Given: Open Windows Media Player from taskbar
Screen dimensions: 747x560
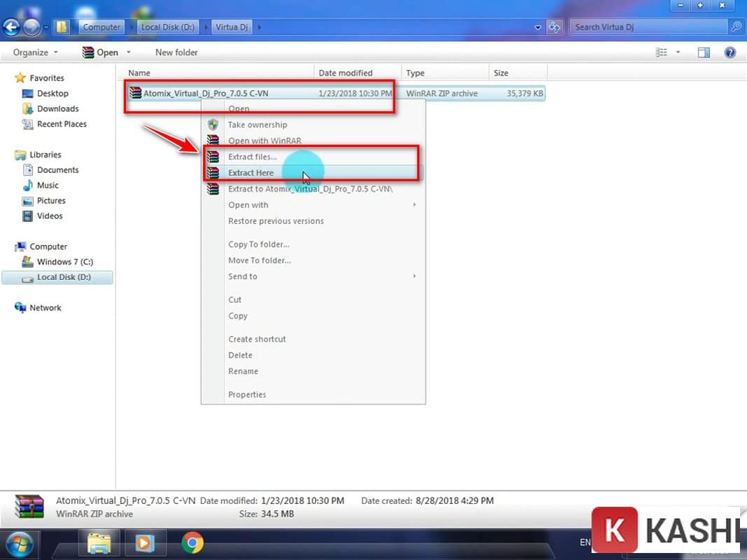Looking at the screenshot, I should (145, 542).
